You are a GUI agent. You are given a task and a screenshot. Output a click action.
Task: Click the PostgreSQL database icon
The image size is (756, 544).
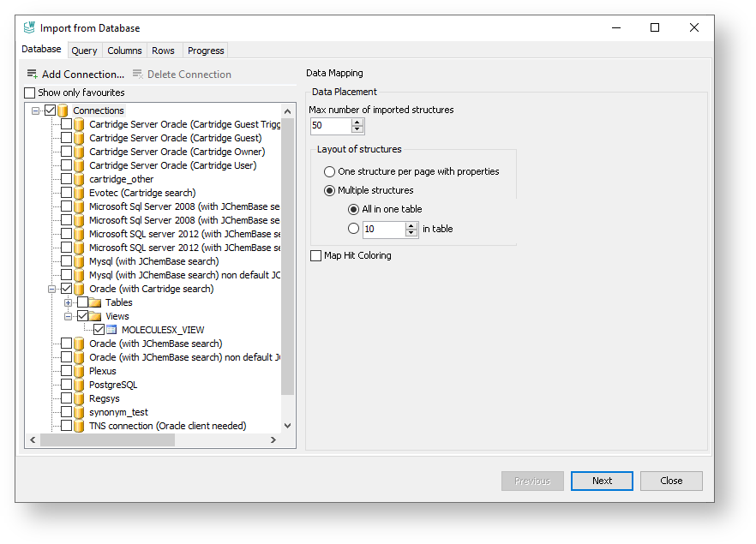coord(79,385)
